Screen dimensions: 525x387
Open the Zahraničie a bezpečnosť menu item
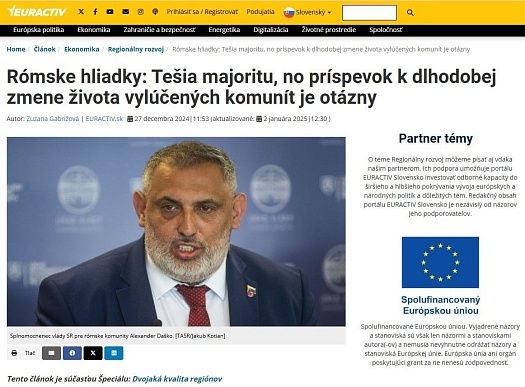(159, 30)
